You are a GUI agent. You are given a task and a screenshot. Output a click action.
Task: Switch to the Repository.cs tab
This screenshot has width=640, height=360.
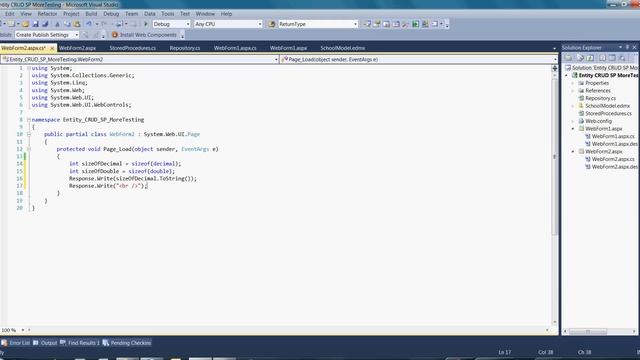click(184, 48)
